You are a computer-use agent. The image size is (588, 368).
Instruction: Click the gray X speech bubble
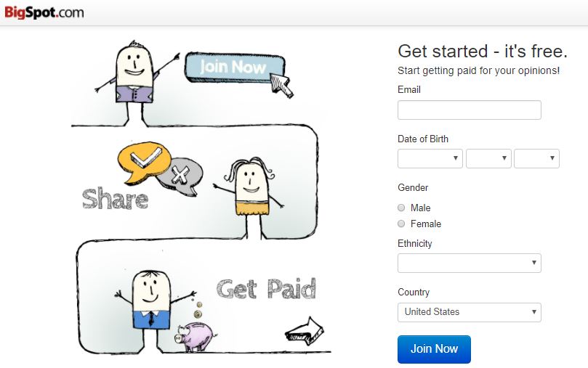(180, 176)
